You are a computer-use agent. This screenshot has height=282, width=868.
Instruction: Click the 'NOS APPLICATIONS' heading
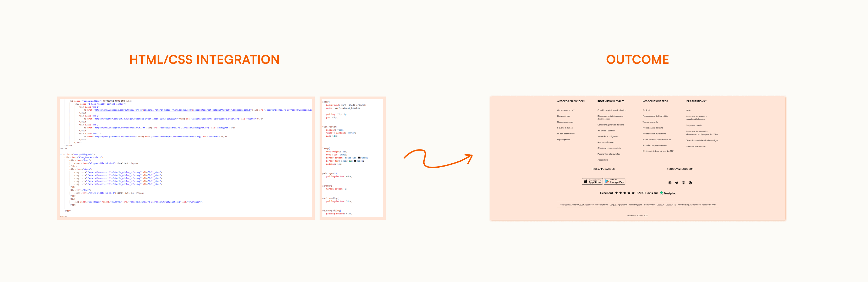tap(604, 169)
